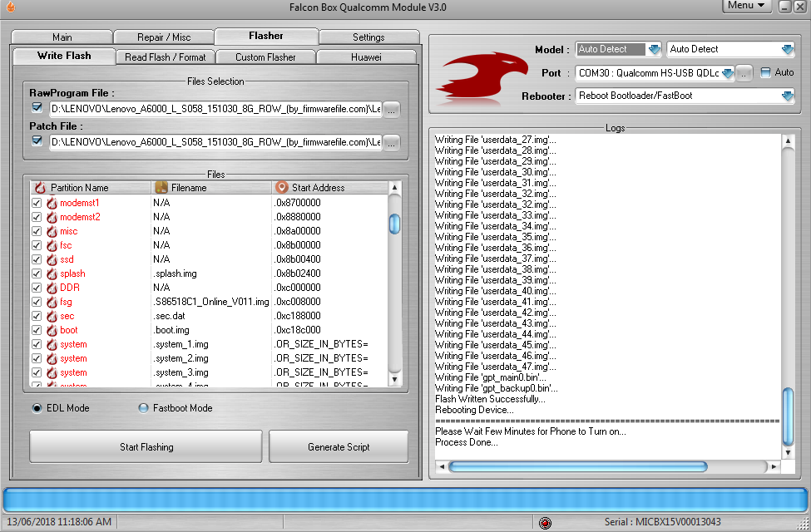Image resolution: width=811 pixels, height=532 pixels.
Task: Click the blue progress bar
Action: click(405, 500)
